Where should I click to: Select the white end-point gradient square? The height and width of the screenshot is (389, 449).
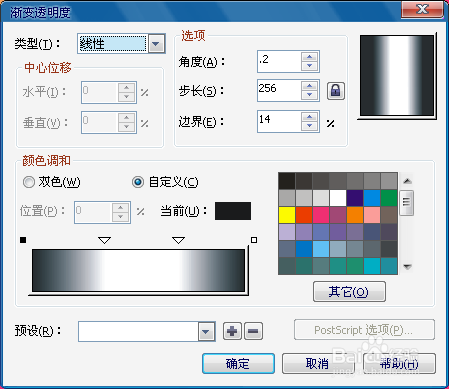[x=254, y=240]
